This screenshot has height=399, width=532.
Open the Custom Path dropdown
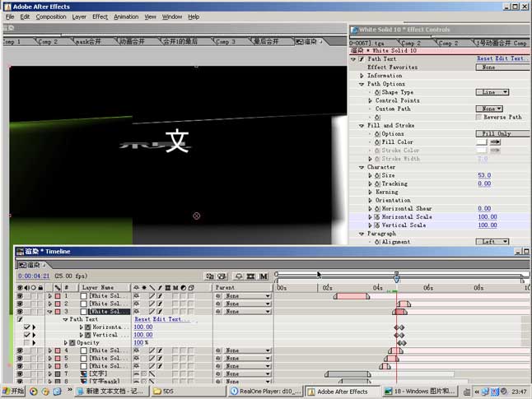(489, 109)
